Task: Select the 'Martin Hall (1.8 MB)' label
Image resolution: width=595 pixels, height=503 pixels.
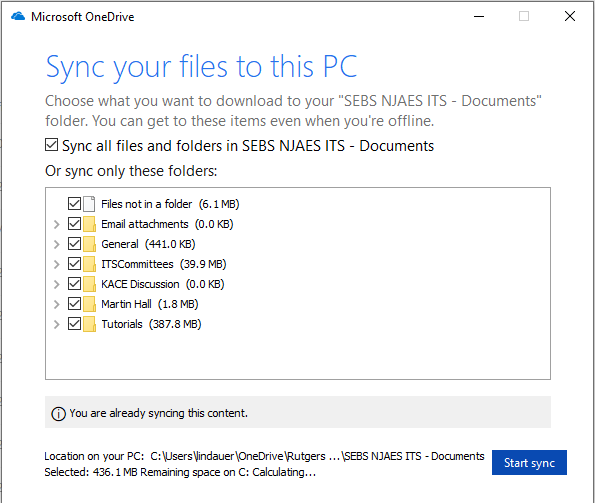Action: (150, 304)
